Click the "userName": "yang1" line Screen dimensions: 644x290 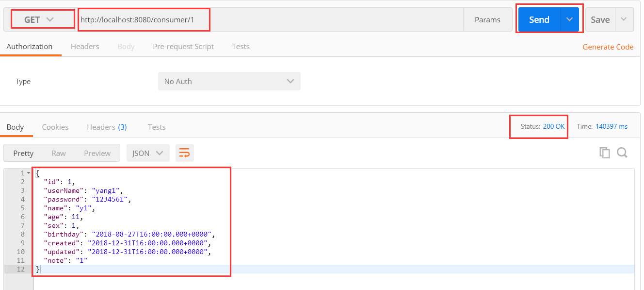tap(84, 190)
